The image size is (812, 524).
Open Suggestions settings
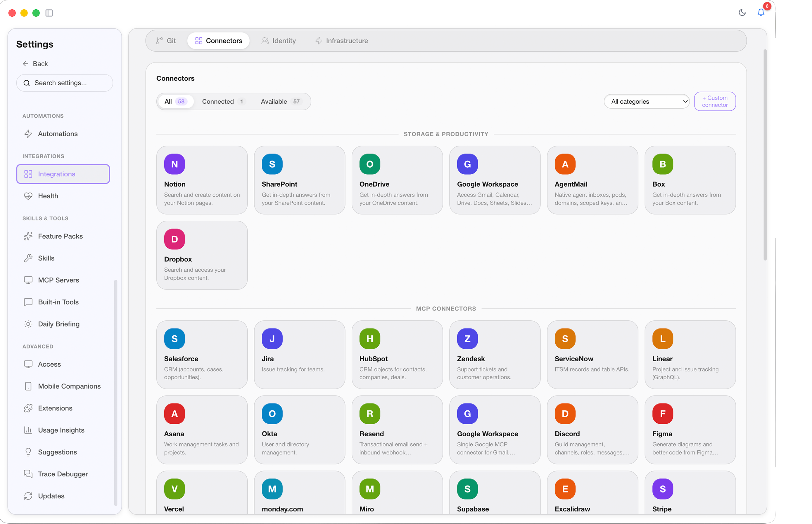(x=63, y=452)
